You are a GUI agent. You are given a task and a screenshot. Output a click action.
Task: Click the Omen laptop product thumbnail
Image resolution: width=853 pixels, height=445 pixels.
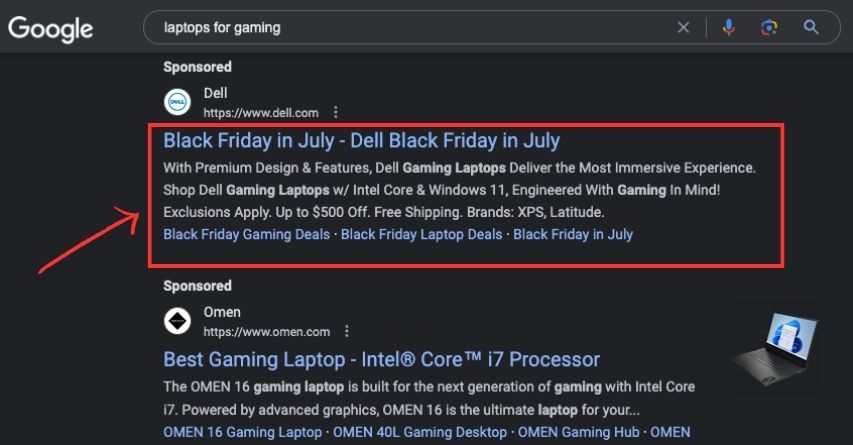coord(773,353)
